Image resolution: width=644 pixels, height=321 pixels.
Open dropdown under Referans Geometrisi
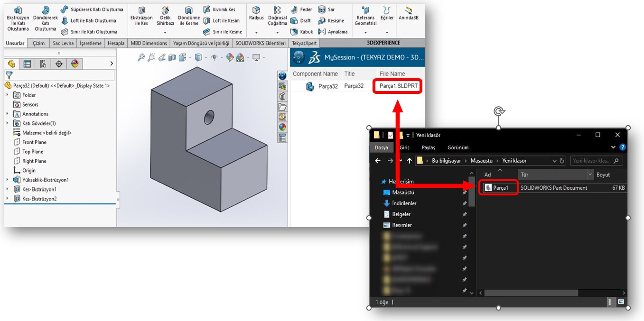pos(365,33)
